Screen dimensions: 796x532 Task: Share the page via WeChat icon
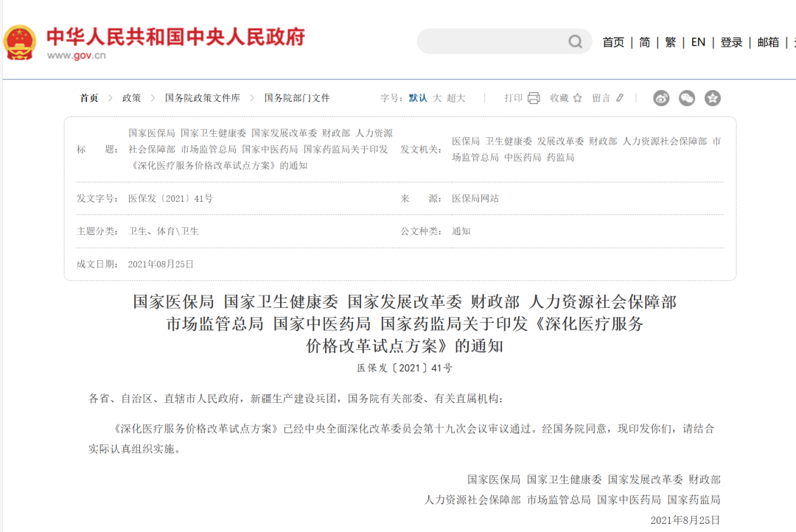tap(687, 98)
